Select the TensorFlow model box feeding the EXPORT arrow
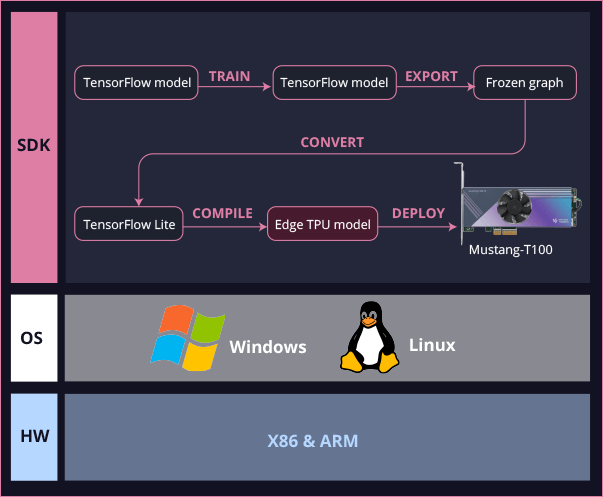This screenshot has height=497, width=603. point(332,82)
